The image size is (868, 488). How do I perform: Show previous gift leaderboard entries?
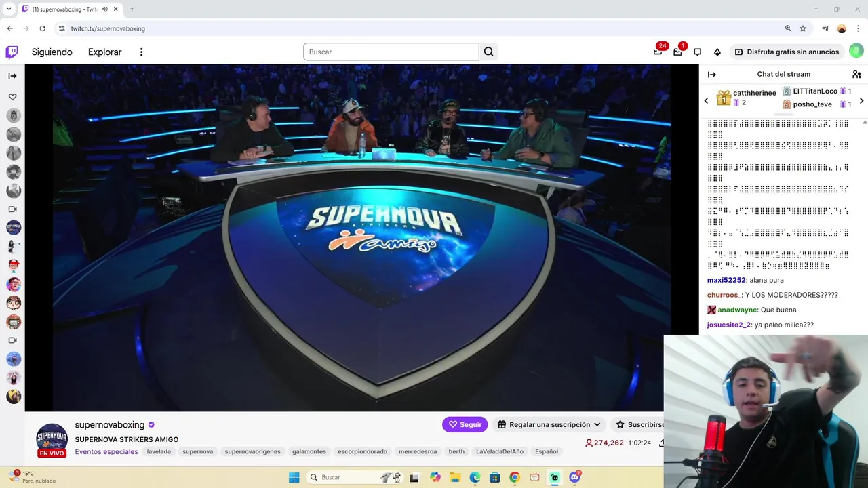(706, 101)
